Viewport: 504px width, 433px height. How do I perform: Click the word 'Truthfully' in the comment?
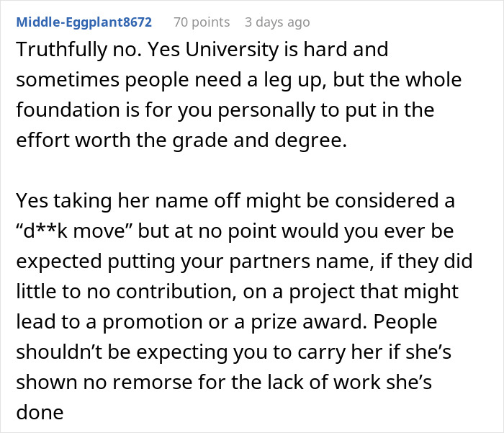[x=62, y=50]
